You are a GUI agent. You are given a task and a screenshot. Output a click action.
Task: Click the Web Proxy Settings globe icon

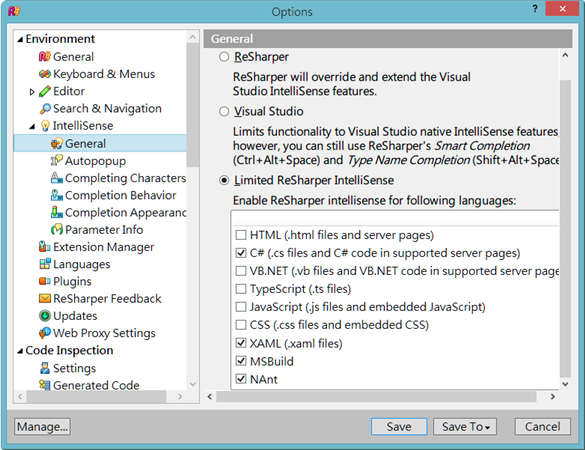[x=45, y=333]
